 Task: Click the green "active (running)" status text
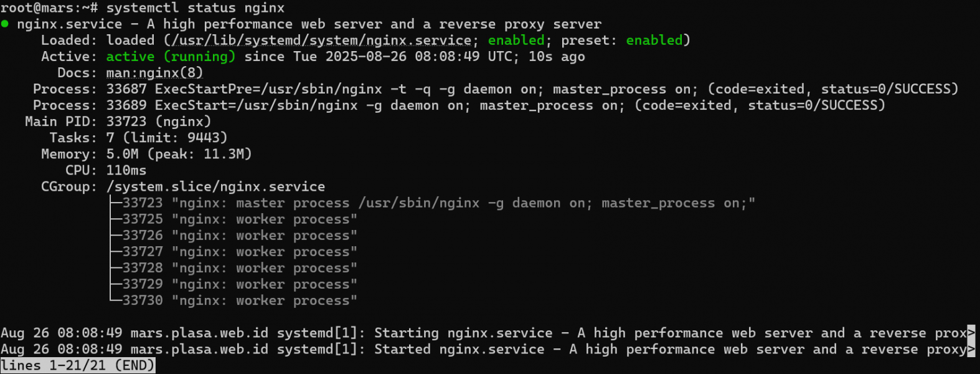tap(171, 57)
